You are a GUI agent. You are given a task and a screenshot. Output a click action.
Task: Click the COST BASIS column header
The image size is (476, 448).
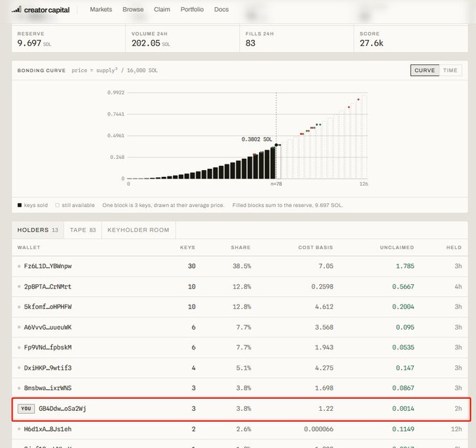tap(316, 247)
